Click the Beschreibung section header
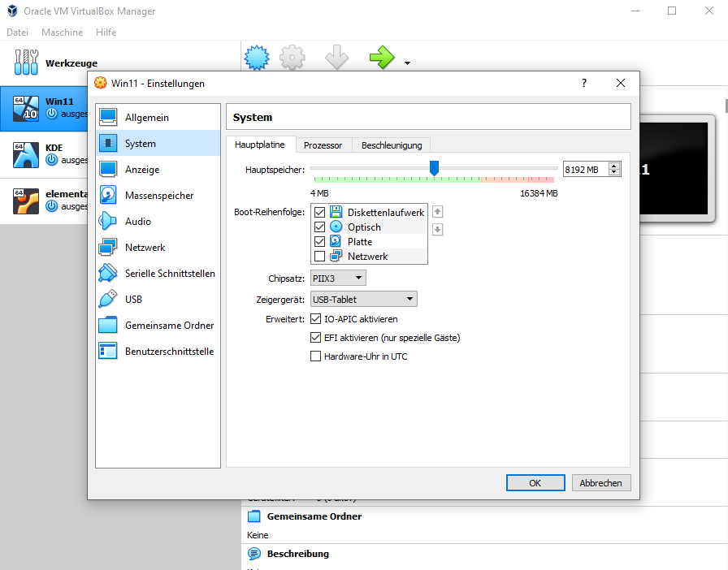728x570 pixels. point(297,553)
